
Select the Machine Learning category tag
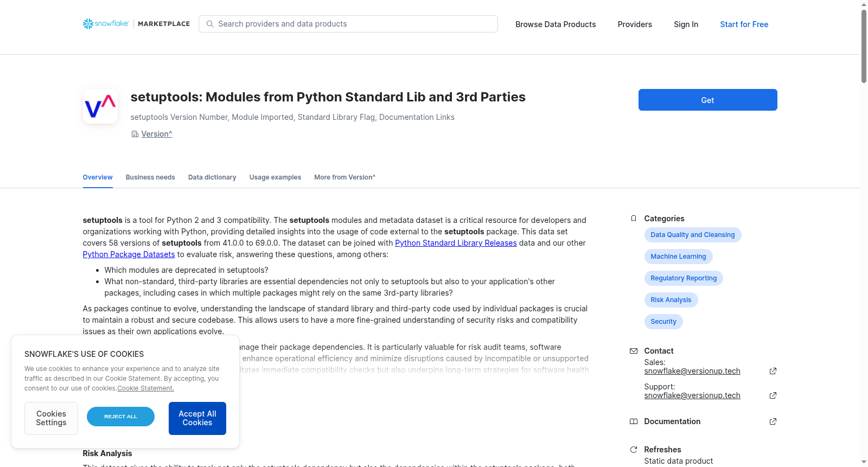tap(678, 257)
